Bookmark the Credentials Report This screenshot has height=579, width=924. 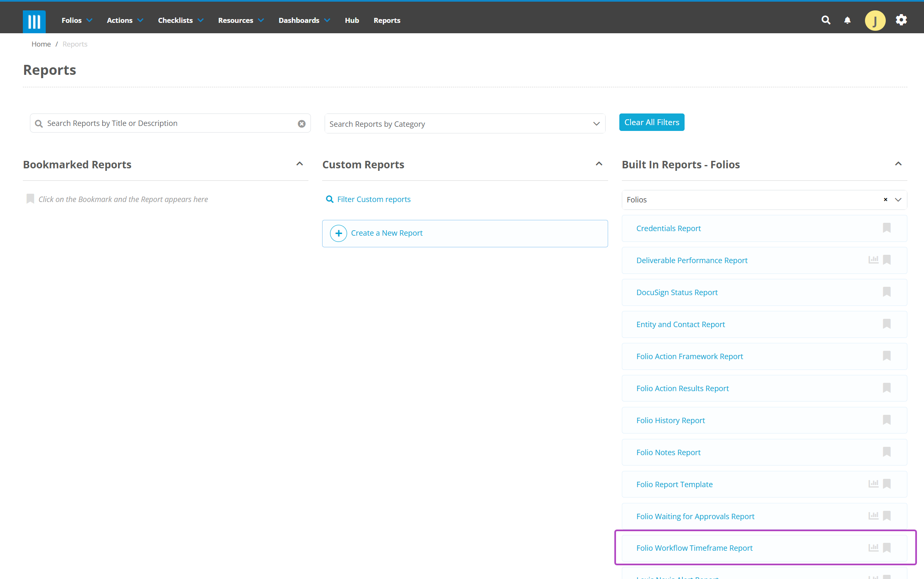pos(887,228)
